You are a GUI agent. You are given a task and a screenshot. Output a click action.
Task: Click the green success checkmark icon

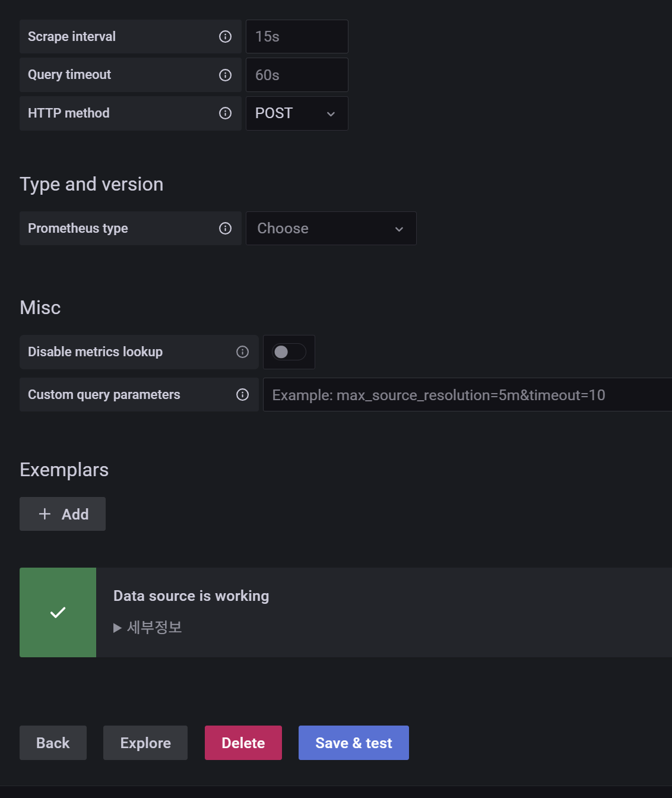(x=58, y=612)
